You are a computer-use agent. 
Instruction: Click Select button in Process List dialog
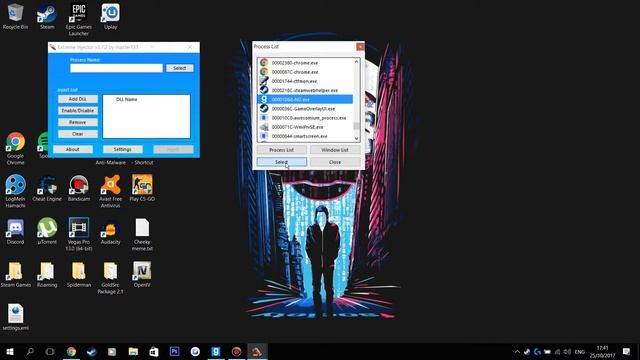(282, 162)
